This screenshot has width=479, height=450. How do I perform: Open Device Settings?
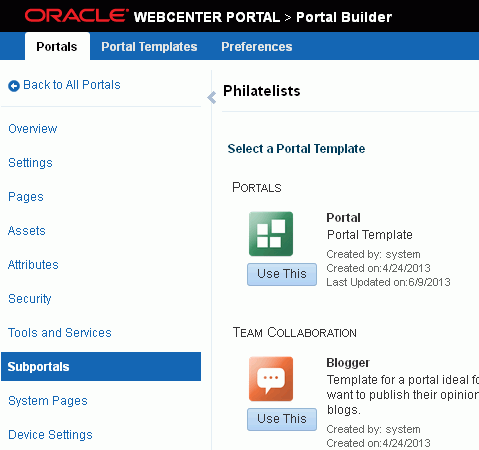coord(50,435)
